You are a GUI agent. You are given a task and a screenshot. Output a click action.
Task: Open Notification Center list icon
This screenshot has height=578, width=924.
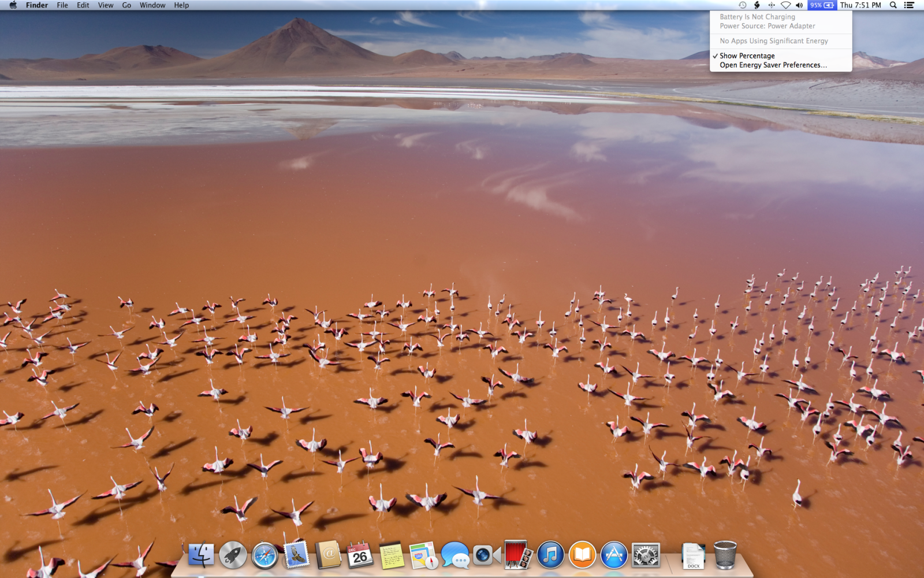(x=909, y=5)
